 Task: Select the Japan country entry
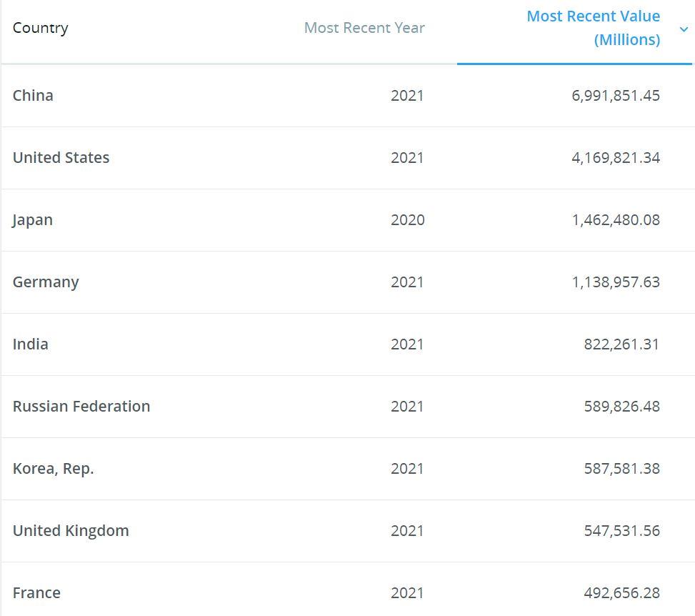pyautogui.click(x=33, y=219)
